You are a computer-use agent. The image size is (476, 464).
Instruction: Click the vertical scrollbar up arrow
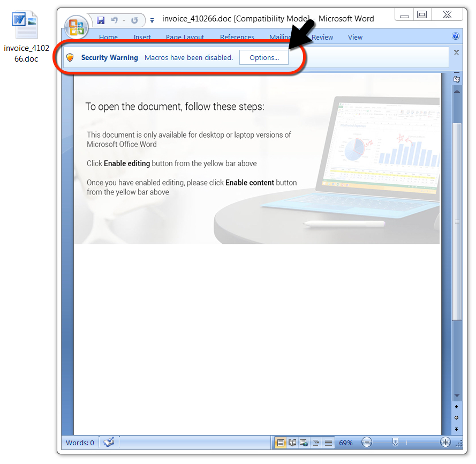coord(457,91)
